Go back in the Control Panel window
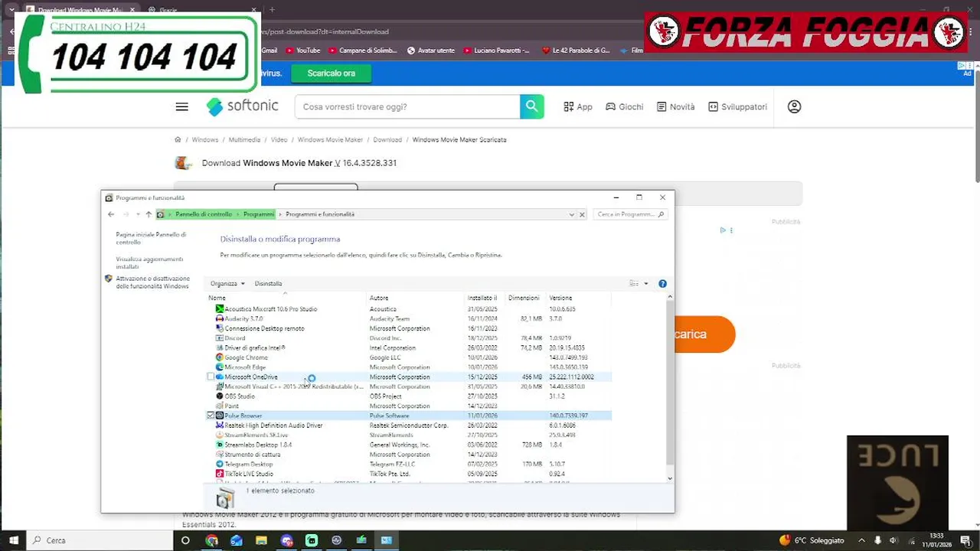 [111, 214]
